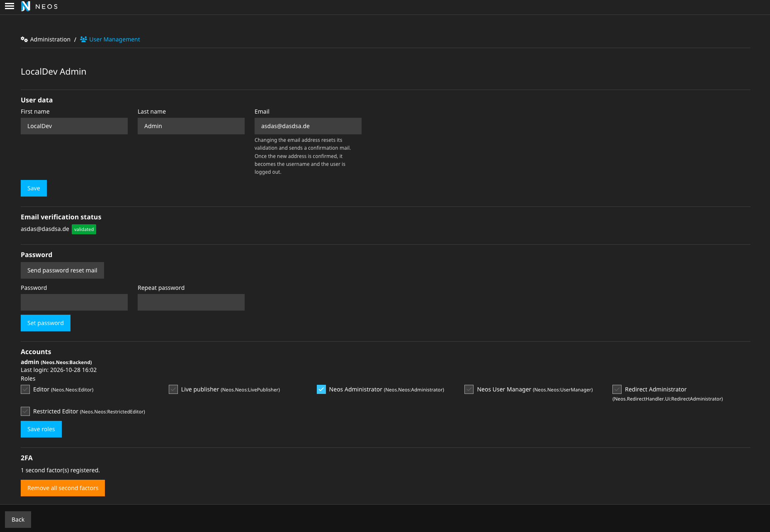The width and height of the screenshot is (770, 532).
Task: Remove all second factors
Action: click(63, 488)
